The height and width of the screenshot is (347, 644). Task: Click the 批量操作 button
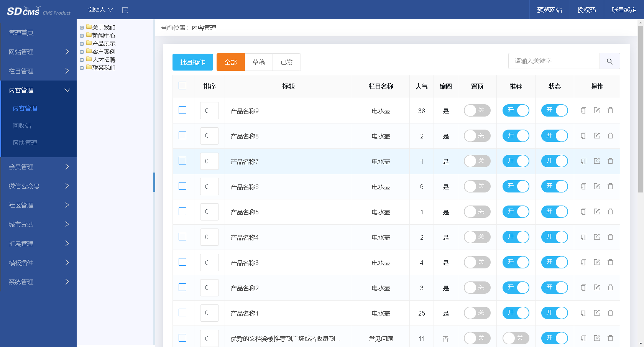pos(192,62)
